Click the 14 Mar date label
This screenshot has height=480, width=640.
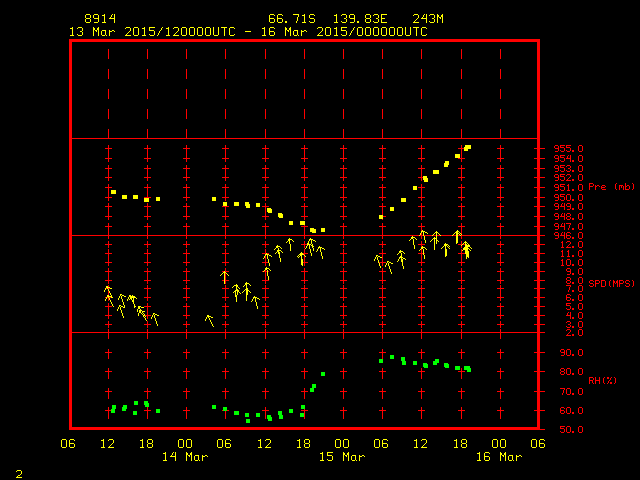[185, 457]
